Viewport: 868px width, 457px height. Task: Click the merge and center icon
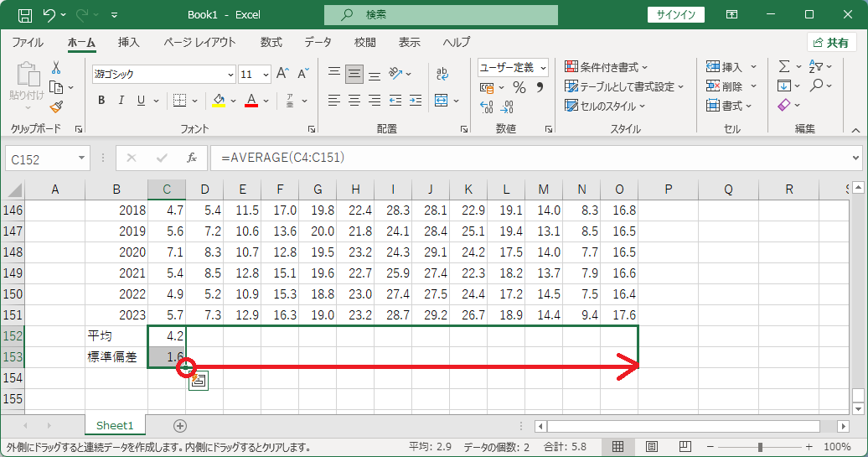point(442,101)
